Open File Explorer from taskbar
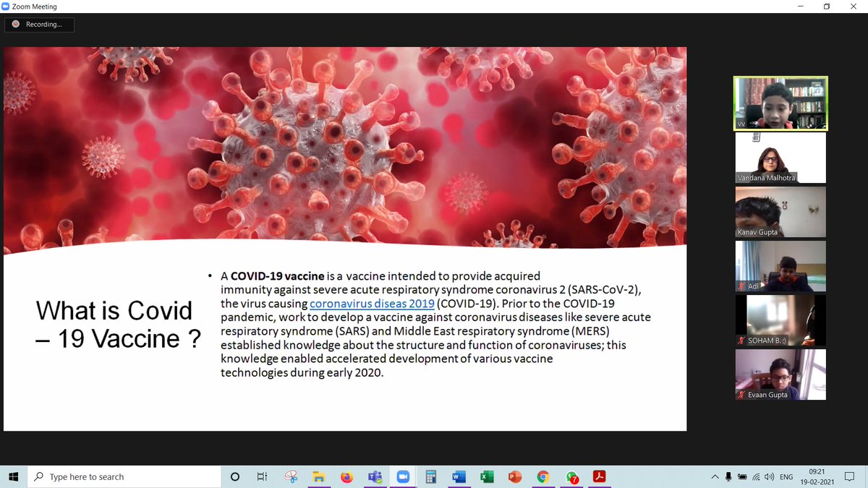868x488 pixels. point(318,476)
